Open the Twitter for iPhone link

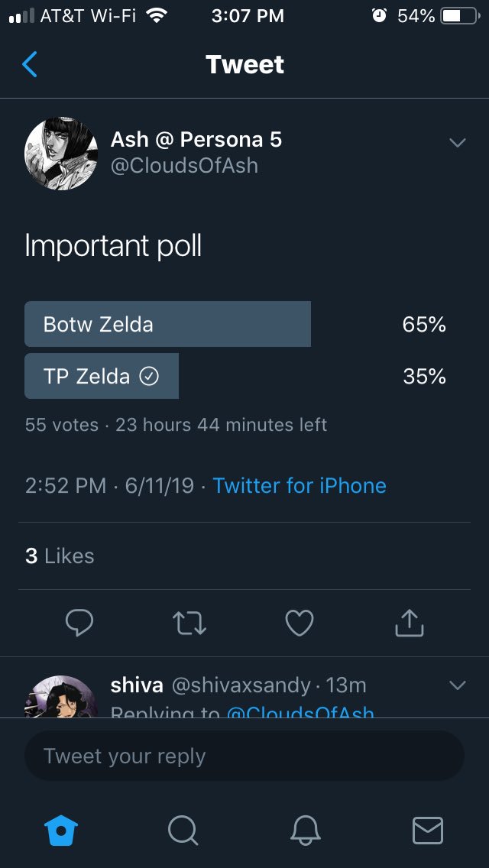pyautogui.click(x=300, y=486)
